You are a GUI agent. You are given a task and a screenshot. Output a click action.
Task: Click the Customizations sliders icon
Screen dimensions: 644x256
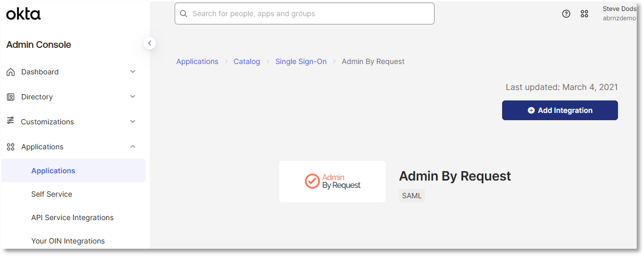tap(10, 121)
